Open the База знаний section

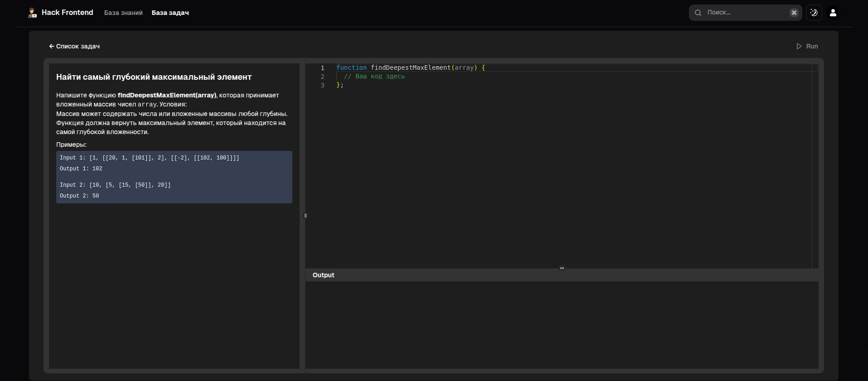click(x=123, y=13)
